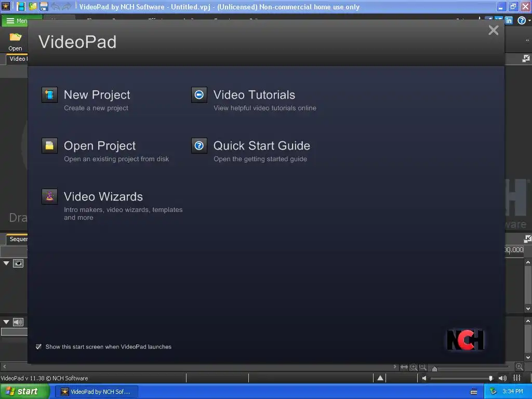Click the audio track scroll up arrow

point(528,321)
